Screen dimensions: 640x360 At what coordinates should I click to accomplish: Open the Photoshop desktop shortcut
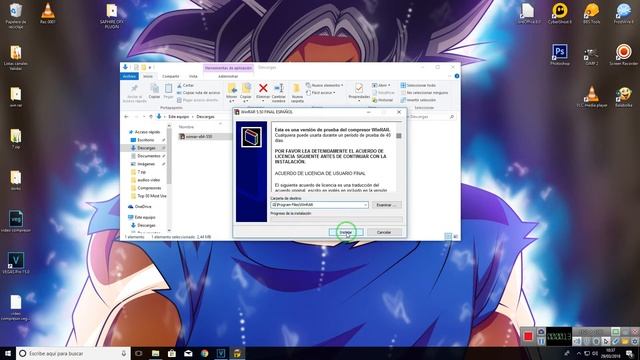[560, 55]
